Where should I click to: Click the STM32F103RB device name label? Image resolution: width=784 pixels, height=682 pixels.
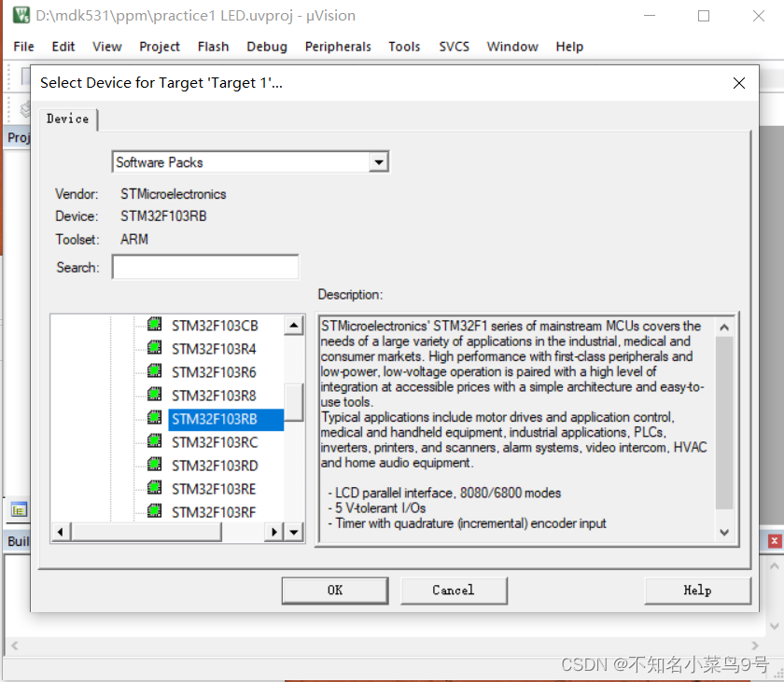(x=163, y=216)
